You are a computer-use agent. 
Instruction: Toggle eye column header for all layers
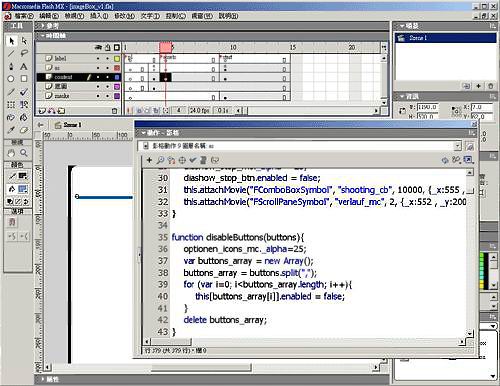(98, 48)
